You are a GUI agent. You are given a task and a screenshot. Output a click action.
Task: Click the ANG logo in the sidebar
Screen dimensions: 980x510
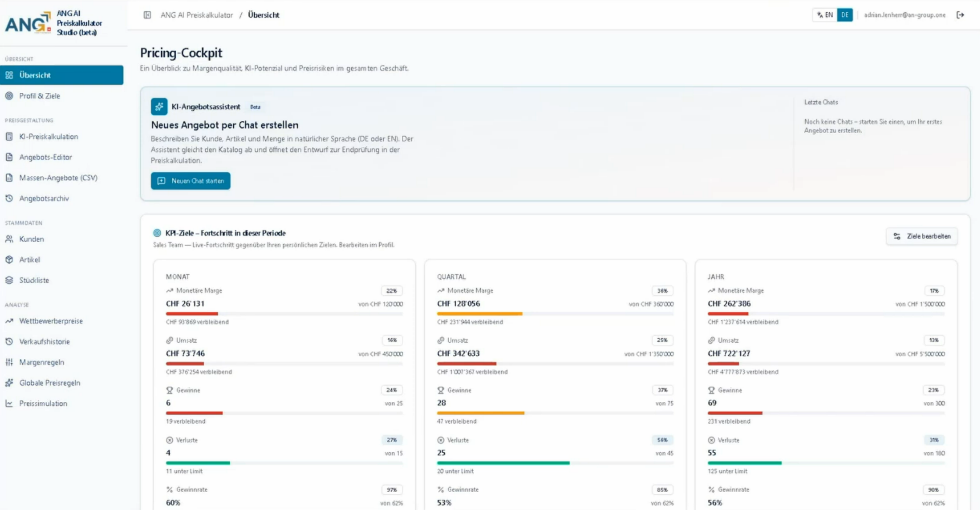tap(28, 23)
